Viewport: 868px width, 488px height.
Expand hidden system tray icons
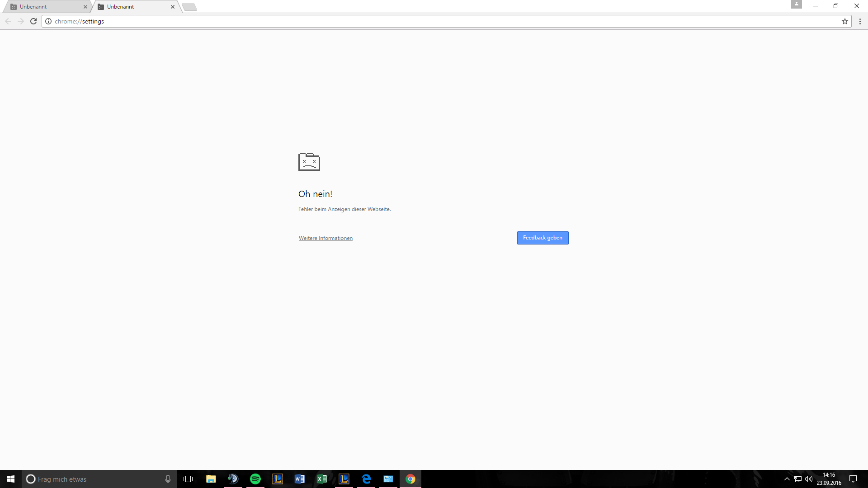point(787,479)
